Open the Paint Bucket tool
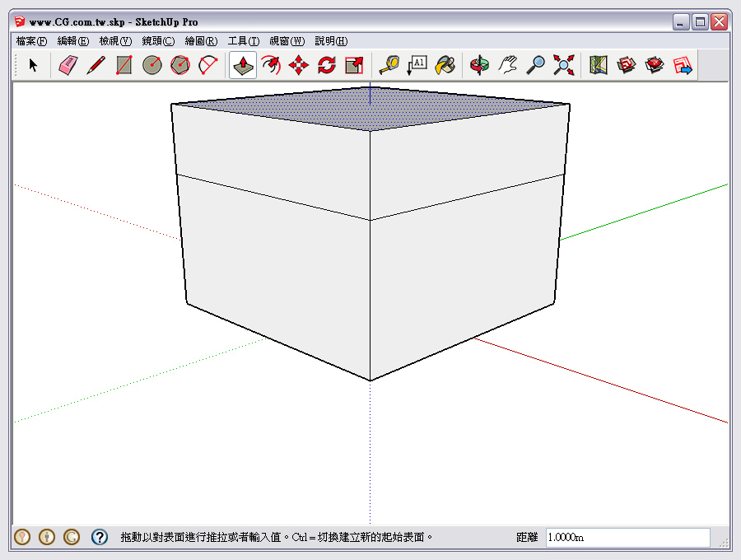The image size is (741, 560). point(445,65)
